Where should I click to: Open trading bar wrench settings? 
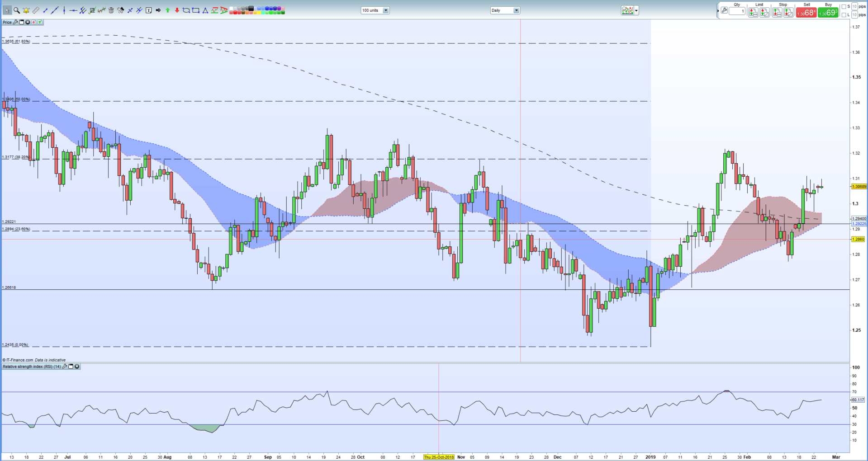[x=724, y=10]
